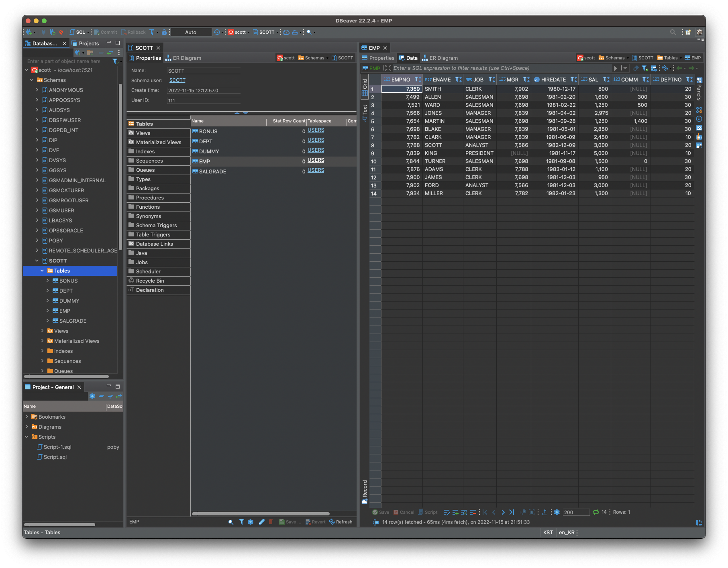Go to last row in result set
This screenshot has width=728, height=568.
512,512
